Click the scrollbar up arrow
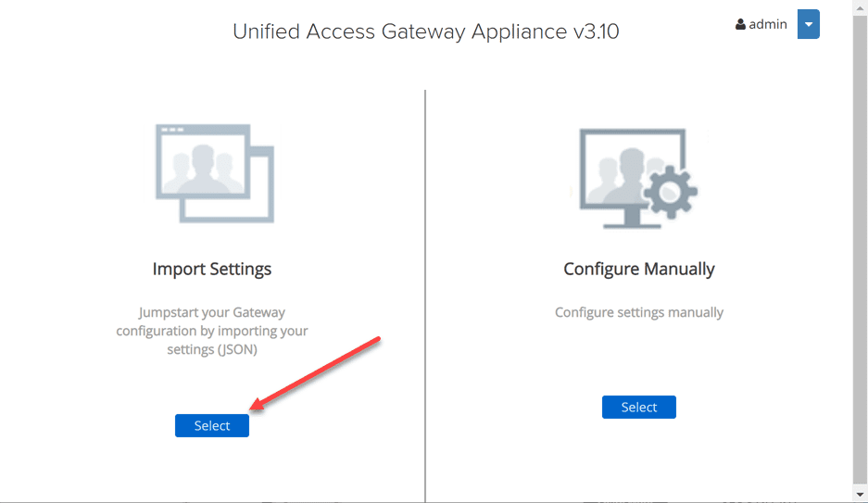 click(861, 6)
